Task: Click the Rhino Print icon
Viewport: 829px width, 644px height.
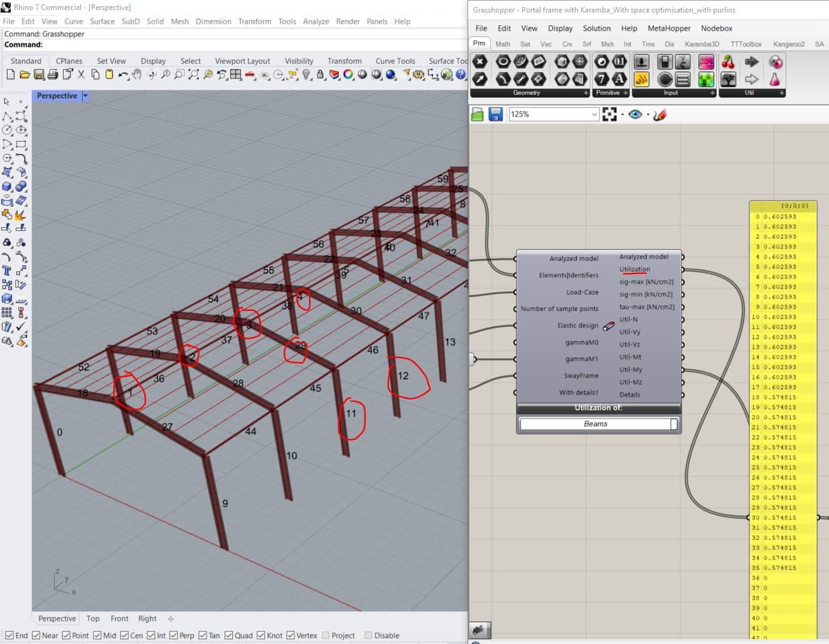Action: coord(53,75)
